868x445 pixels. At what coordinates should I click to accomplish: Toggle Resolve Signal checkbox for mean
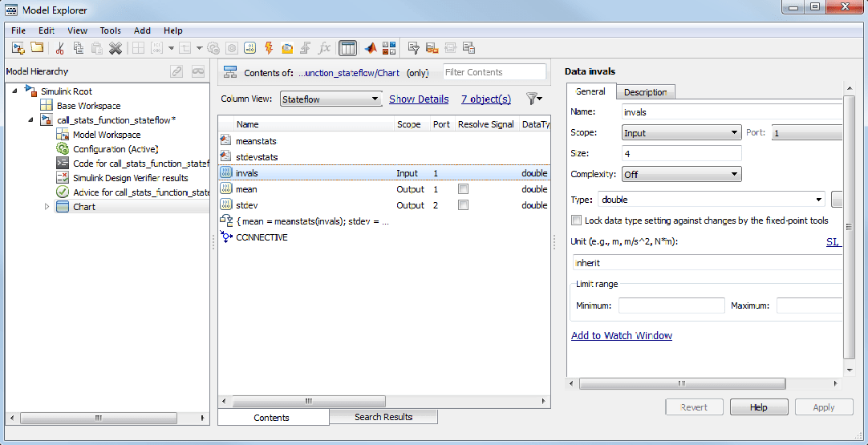tap(464, 189)
